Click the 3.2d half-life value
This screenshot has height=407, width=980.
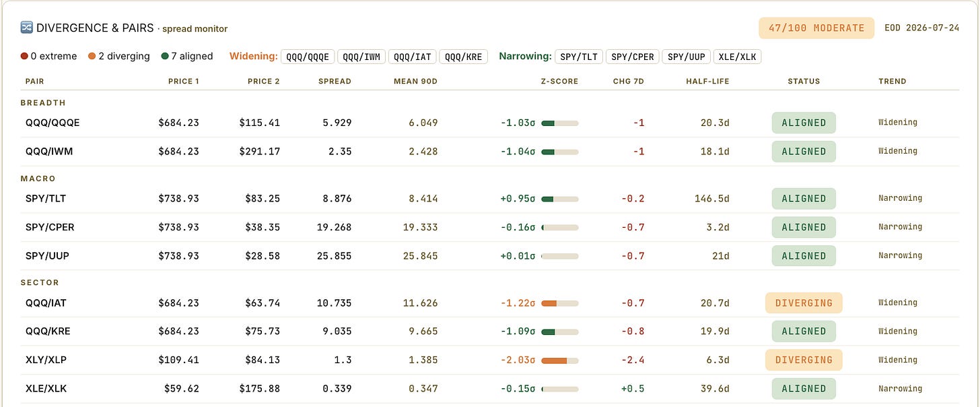pos(717,227)
